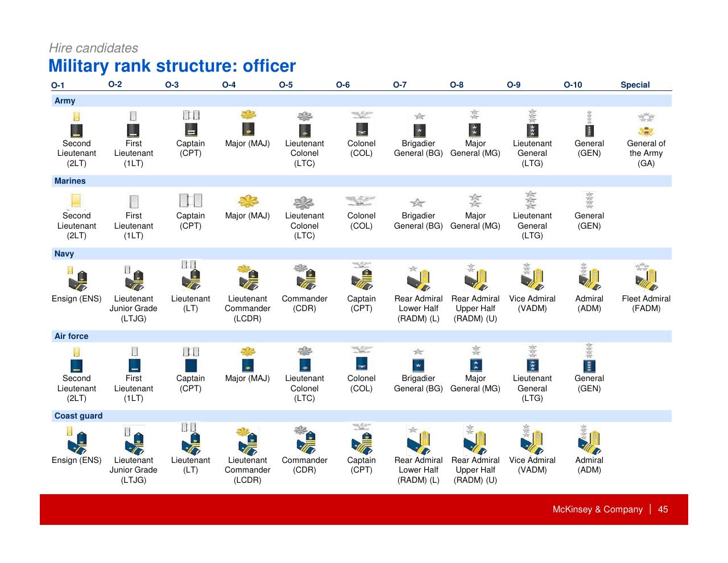Click the "Army" section heading

65,101
